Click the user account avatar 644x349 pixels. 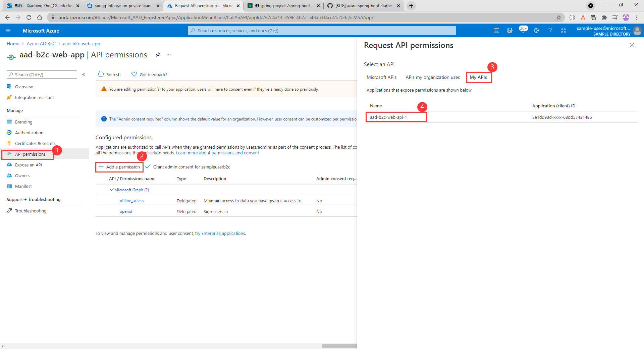click(x=637, y=31)
